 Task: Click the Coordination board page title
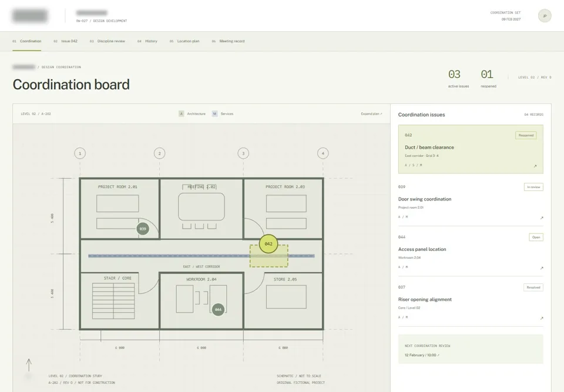pos(71,85)
